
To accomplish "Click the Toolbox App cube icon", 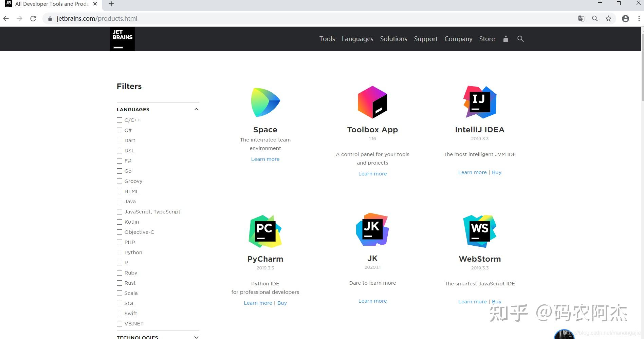I will pyautogui.click(x=372, y=102).
